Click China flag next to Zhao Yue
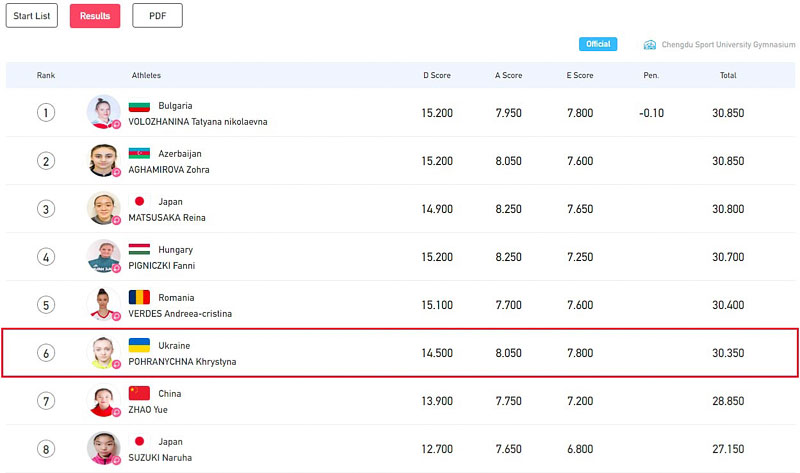This screenshot has height=473, width=800. [139, 393]
